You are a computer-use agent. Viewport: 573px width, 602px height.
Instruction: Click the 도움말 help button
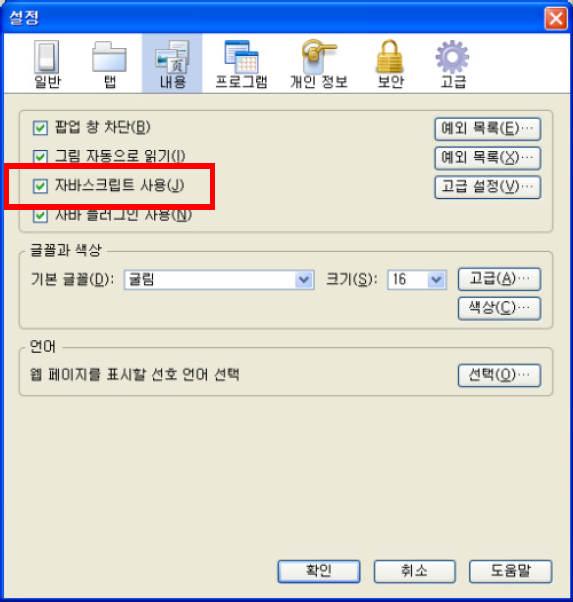pos(510,571)
